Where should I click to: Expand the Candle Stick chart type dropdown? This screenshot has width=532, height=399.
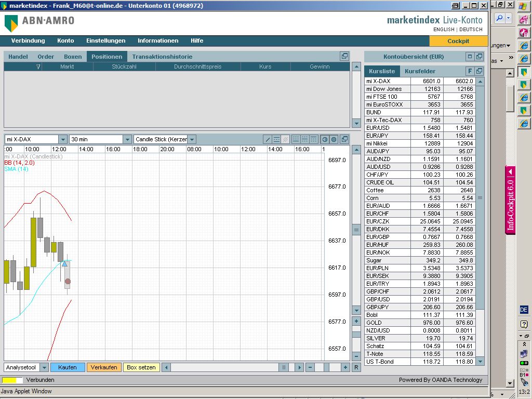[x=192, y=139]
